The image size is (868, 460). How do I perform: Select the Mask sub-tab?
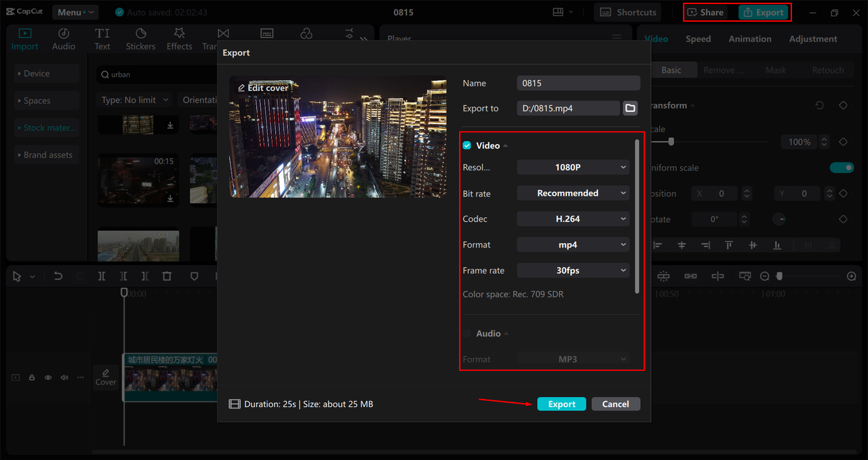coord(776,70)
